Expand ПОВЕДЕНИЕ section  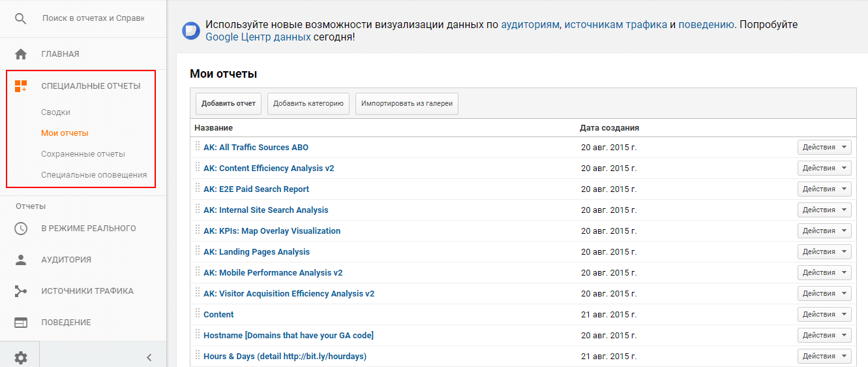66,323
